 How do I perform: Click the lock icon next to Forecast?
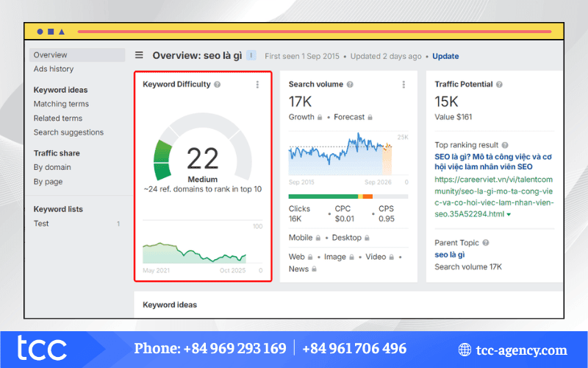(x=370, y=117)
